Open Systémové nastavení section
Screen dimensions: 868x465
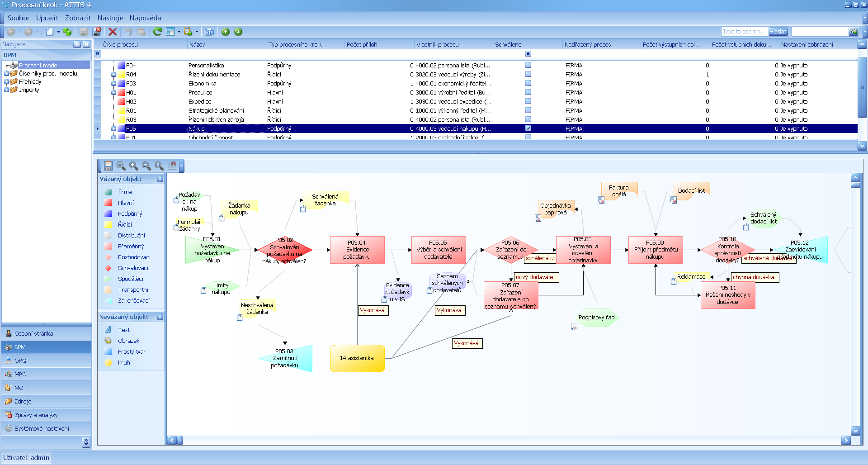[46, 428]
